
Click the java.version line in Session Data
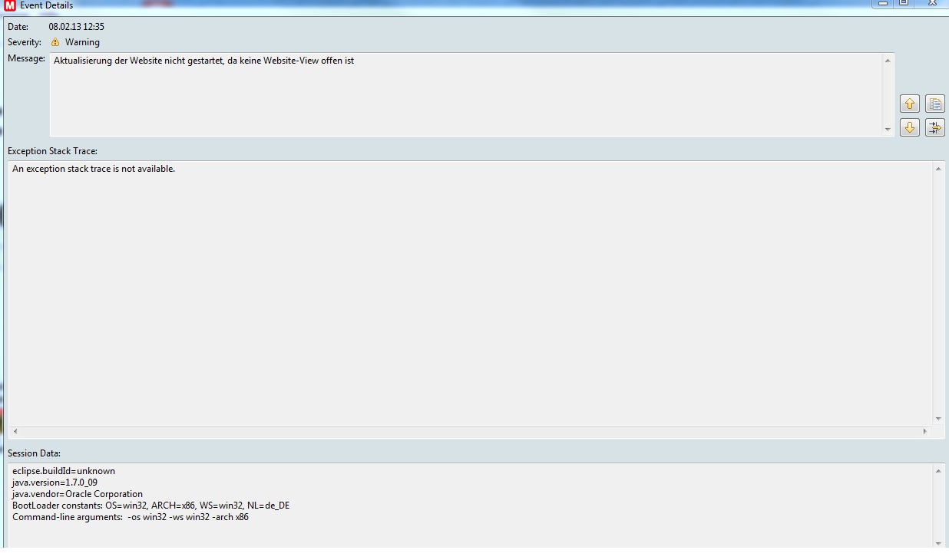[x=55, y=483]
